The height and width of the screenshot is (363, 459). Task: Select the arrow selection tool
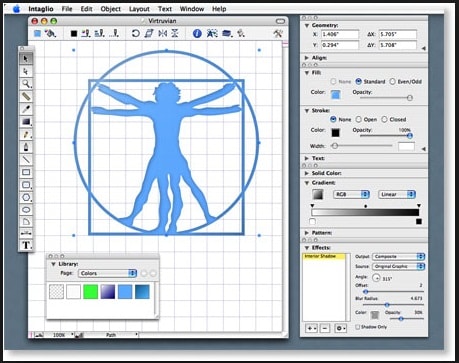tap(26, 59)
